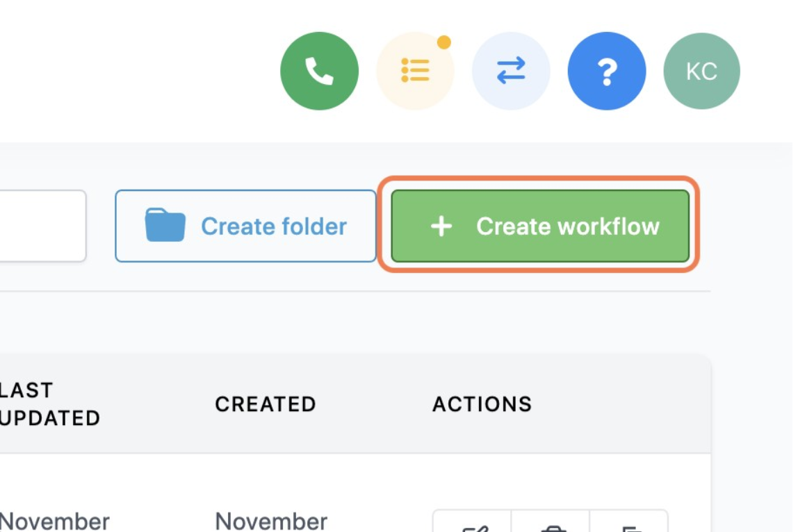
Task: Sort by the CREATED column
Action: [x=266, y=404]
